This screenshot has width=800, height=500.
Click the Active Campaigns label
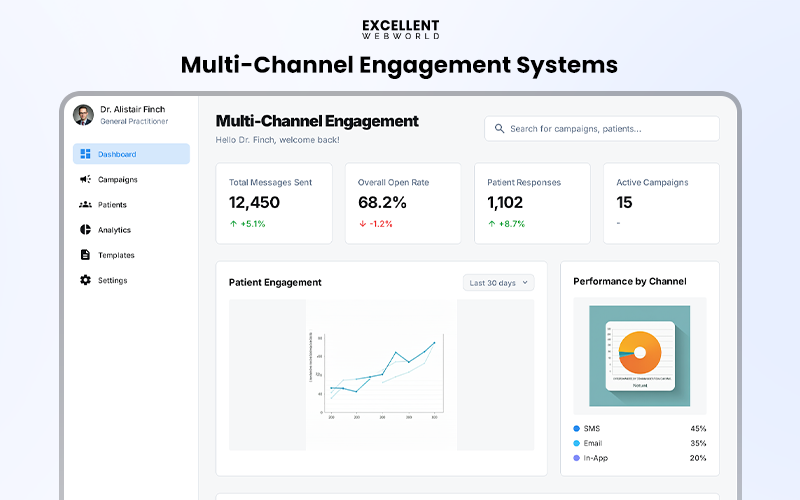pos(652,182)
